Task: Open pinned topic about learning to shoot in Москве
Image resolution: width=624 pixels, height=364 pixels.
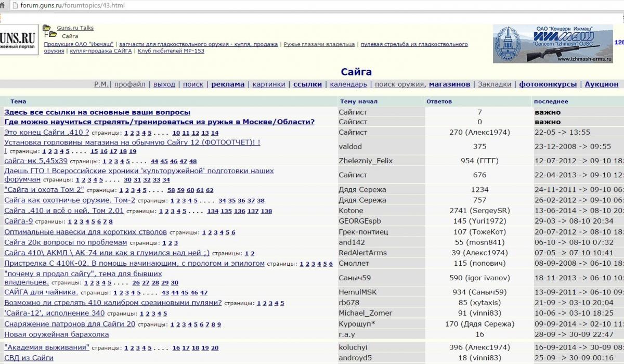Action: click(159, 122)
